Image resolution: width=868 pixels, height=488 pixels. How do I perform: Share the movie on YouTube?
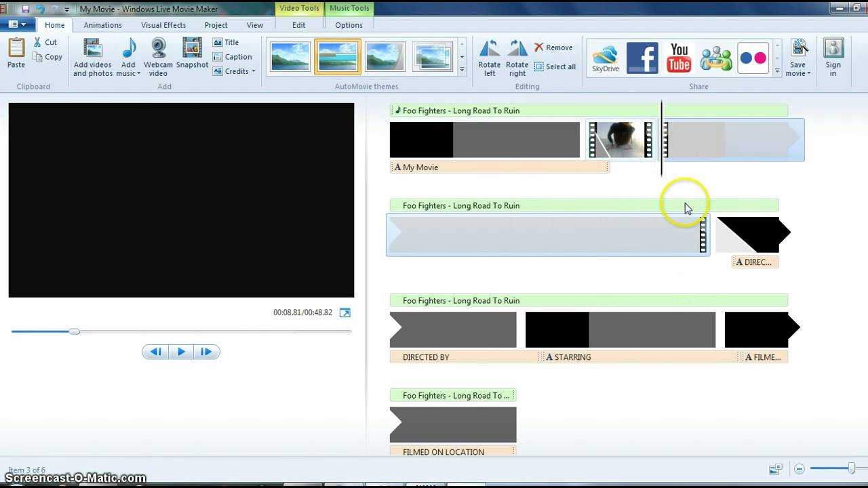click(x=679, y=58)
